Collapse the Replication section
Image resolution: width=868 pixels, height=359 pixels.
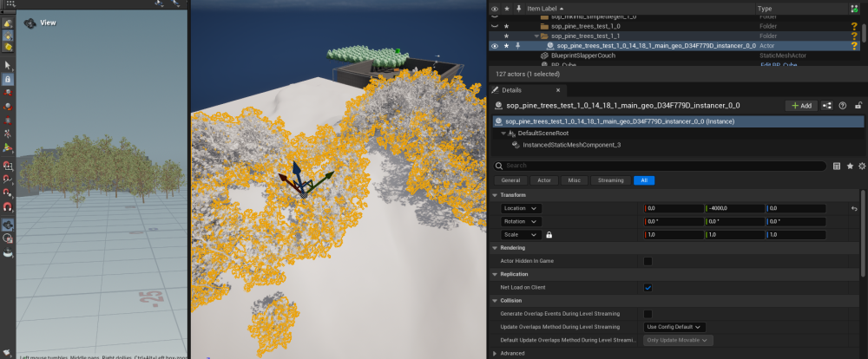point(495,274)
